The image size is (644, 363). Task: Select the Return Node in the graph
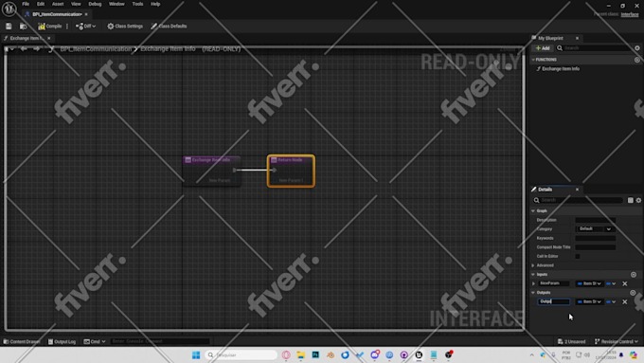291,171
